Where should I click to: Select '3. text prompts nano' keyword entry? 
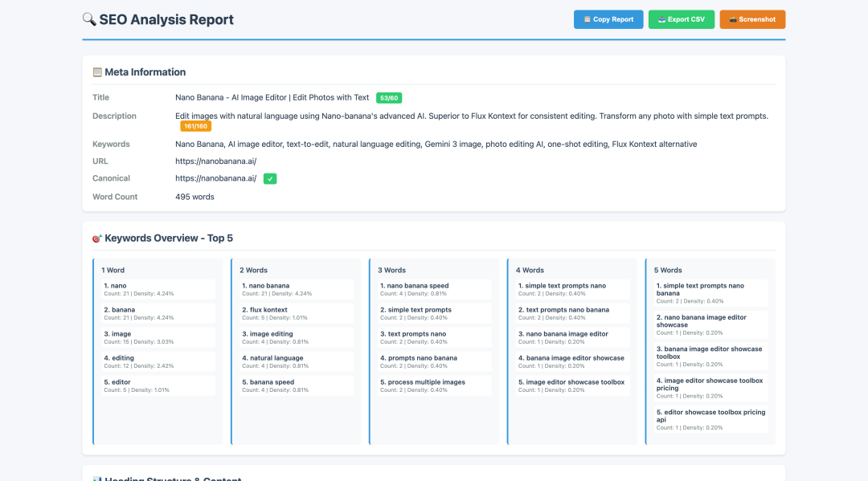[x=435, y=338]
